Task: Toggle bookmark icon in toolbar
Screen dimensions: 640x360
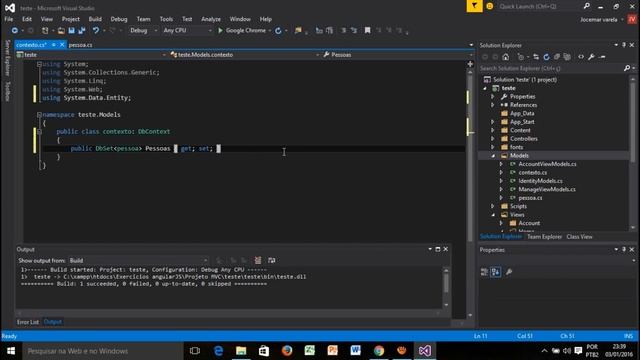Action: click(x=367, y=31)
